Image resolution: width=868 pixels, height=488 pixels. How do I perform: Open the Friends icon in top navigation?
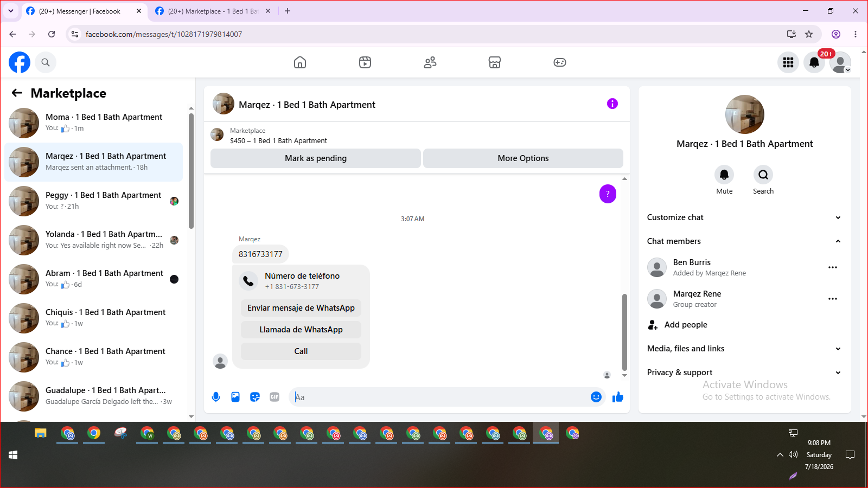click(430, 62)
